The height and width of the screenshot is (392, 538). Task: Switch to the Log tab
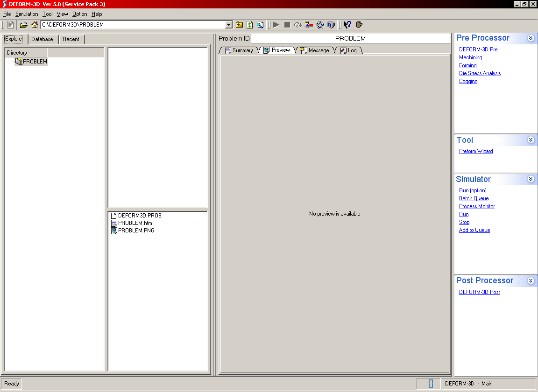pos(348,50)
